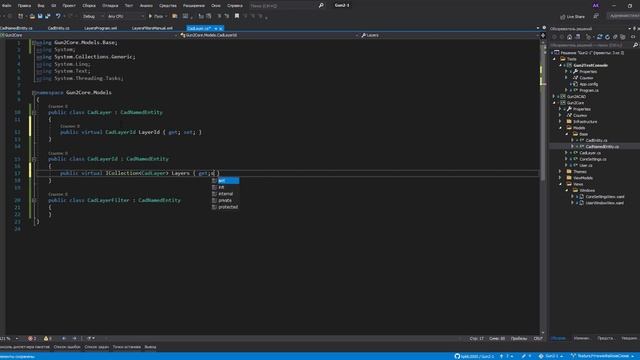Expand the ViewModels folder in Solution Explorer
The height and width of the screenshot is (360, 640).
[560, 178]
